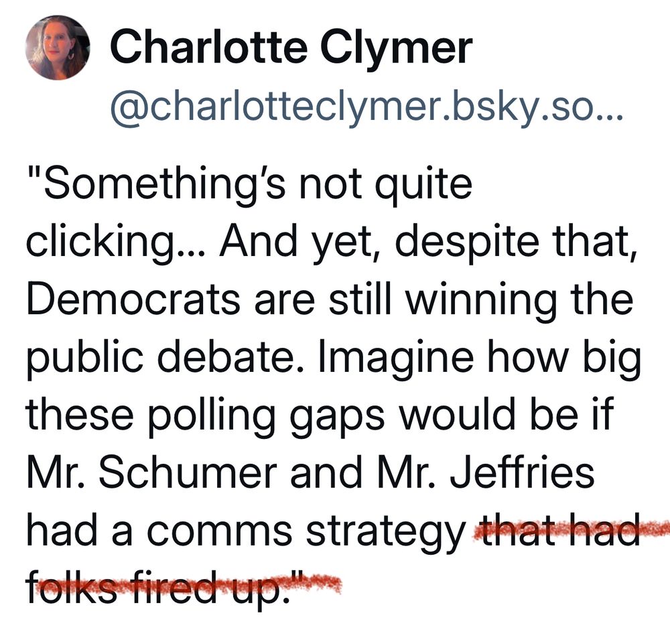Click the name "Mr. Schumer"

point(151,474)
